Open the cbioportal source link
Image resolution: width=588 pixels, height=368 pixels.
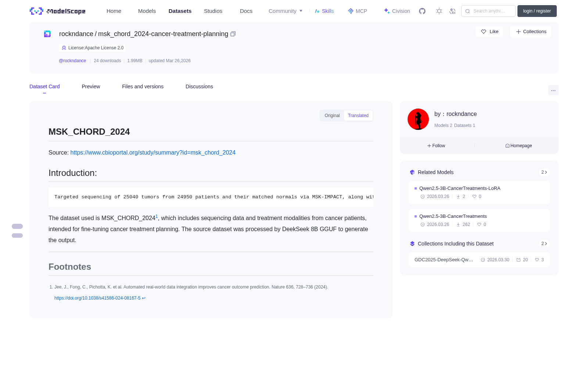153,152
